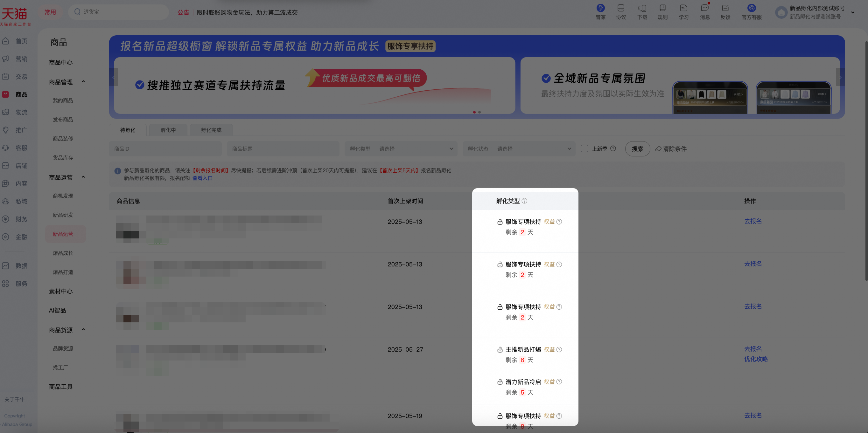The image size is (868, 433).
Task: Tick the 上新季 checkbox
Action: [584, 148]
